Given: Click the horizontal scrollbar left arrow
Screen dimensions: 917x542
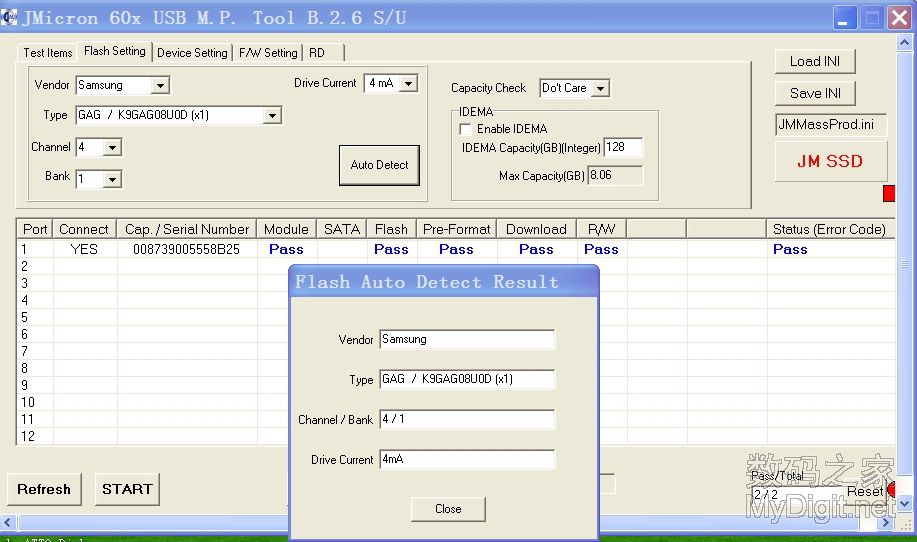Looking at the screenshot, I should tap(7, 522).
